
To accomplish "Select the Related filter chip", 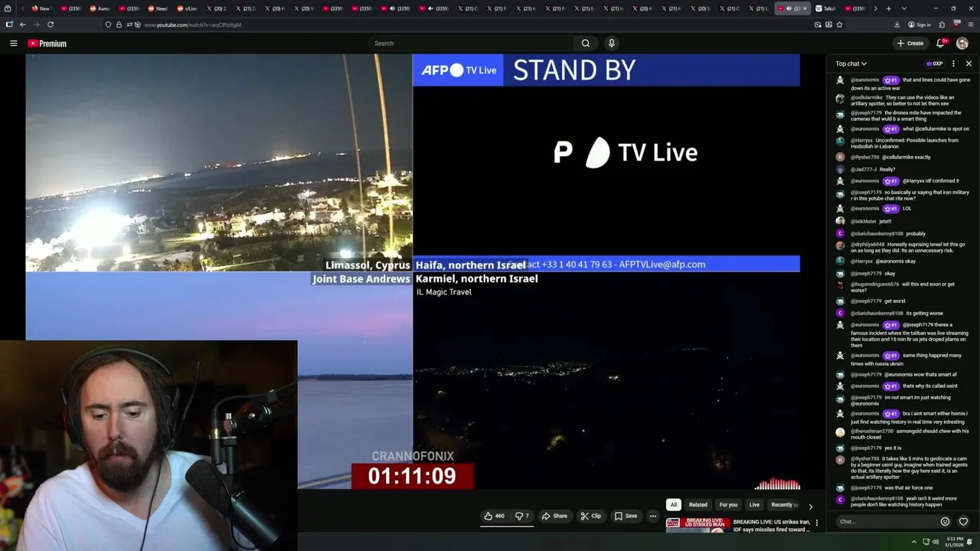I will (x=698, y=505).
